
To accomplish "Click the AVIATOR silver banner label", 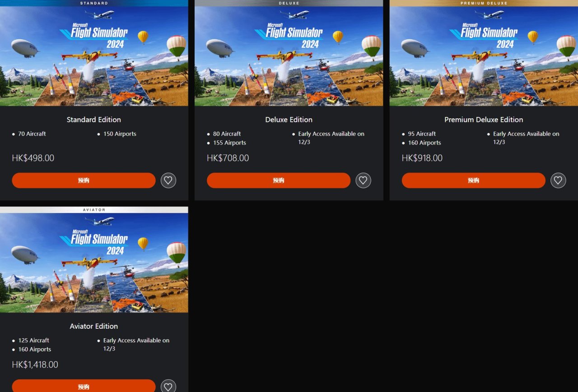I will (x=94, y=210).
